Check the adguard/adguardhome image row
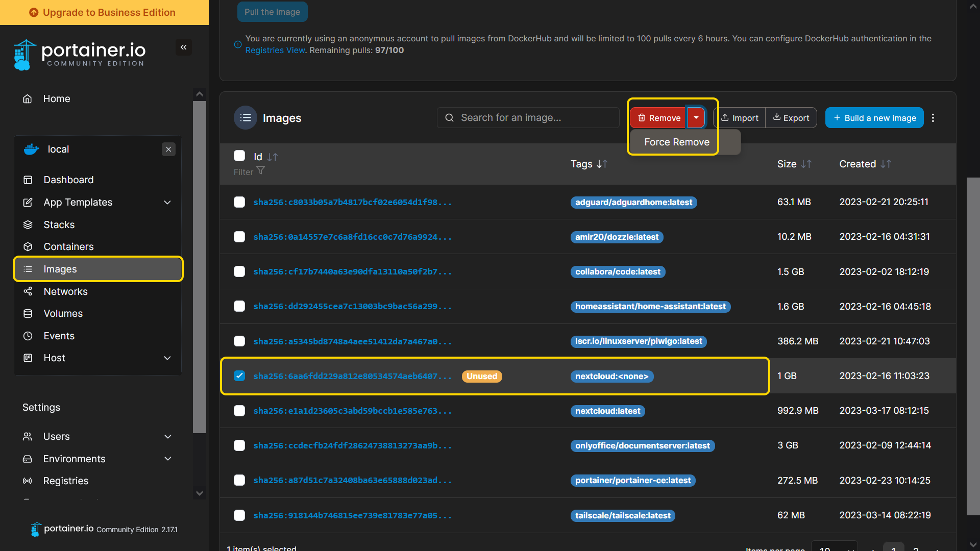The width and height of the screenshot is (980, 551). (239, 202)
